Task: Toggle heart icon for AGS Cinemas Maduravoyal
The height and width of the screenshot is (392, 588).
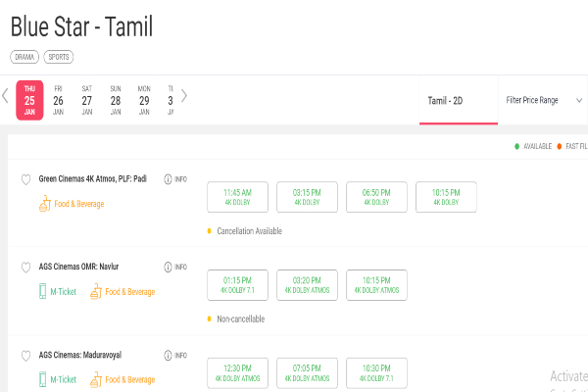Action: pyautogui.click(x=26, y=356)
